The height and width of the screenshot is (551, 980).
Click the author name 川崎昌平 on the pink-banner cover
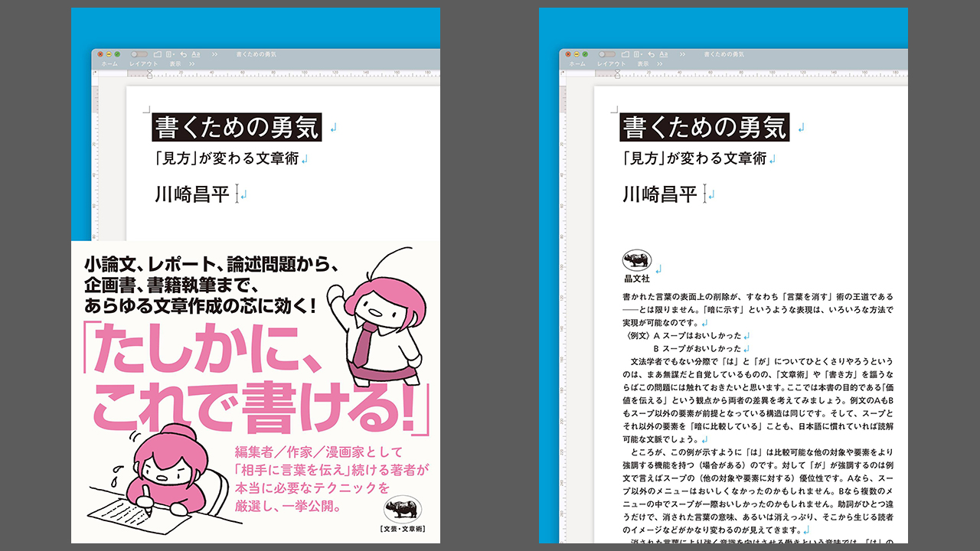point(192,194)
